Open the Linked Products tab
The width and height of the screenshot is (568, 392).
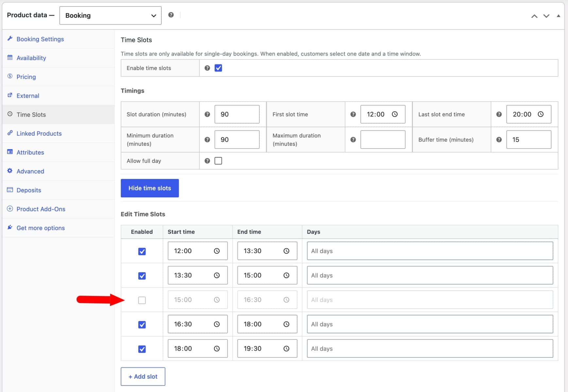[58, 133]
